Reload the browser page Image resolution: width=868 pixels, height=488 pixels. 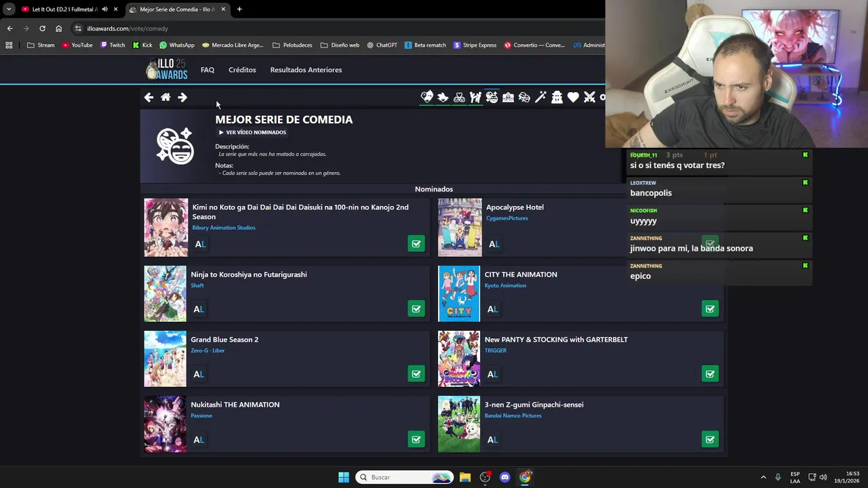(42, 28)
